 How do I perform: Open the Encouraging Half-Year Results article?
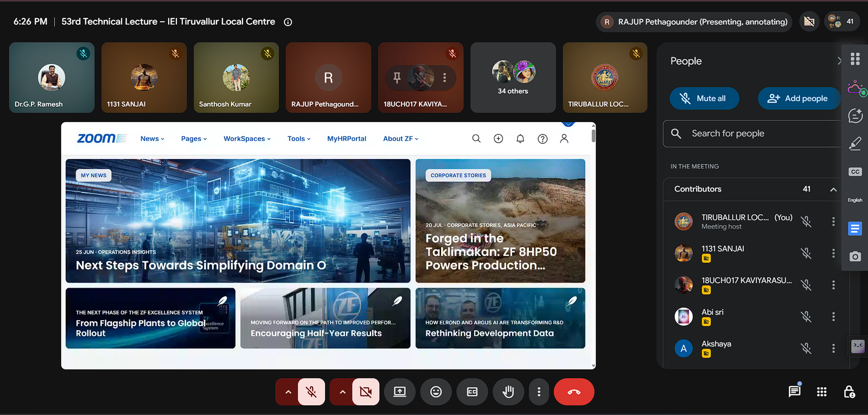tap(325, 318)
